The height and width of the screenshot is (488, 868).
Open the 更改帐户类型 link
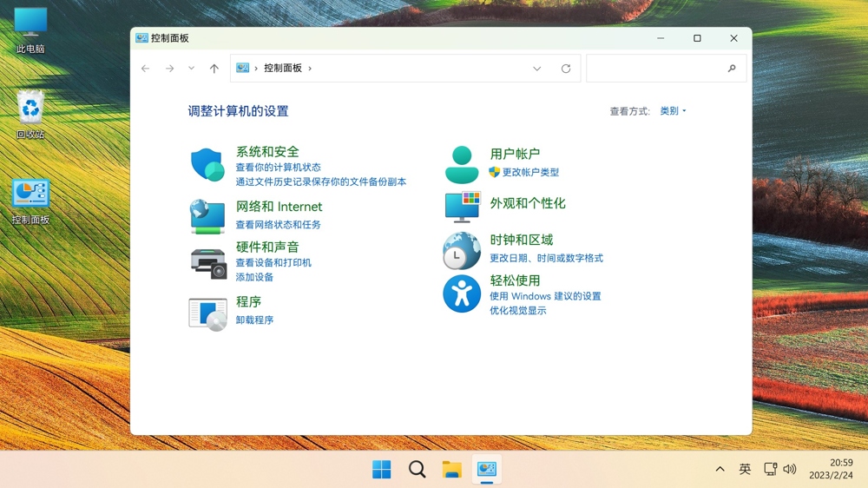click(530, 173)
